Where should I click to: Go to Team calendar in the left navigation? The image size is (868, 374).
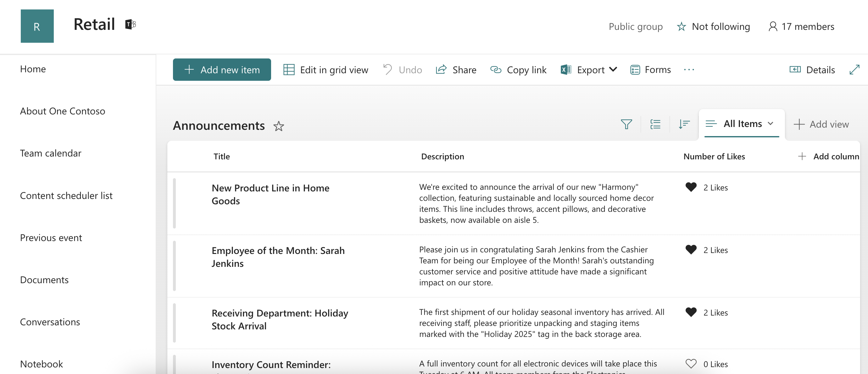51,153
